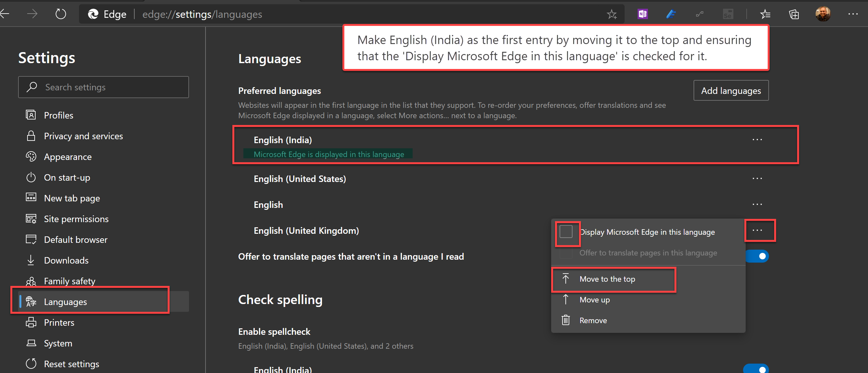Go to Appearance settings

(104, 156)
